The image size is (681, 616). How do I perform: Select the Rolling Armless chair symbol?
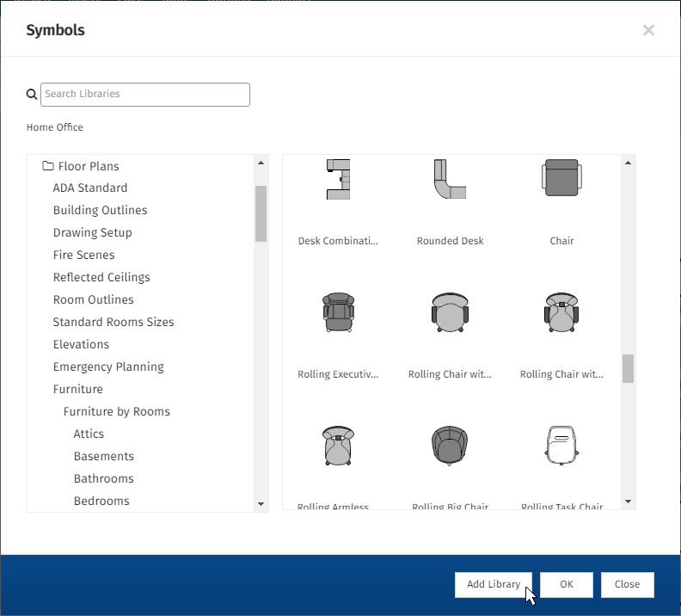(338, 446)
